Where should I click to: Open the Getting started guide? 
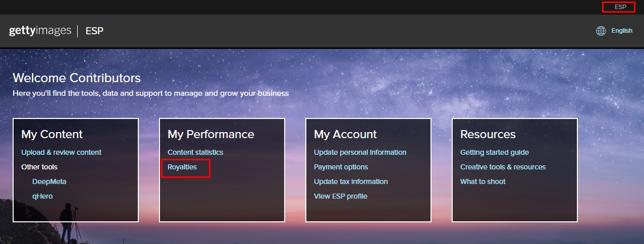tap(494, 152)
